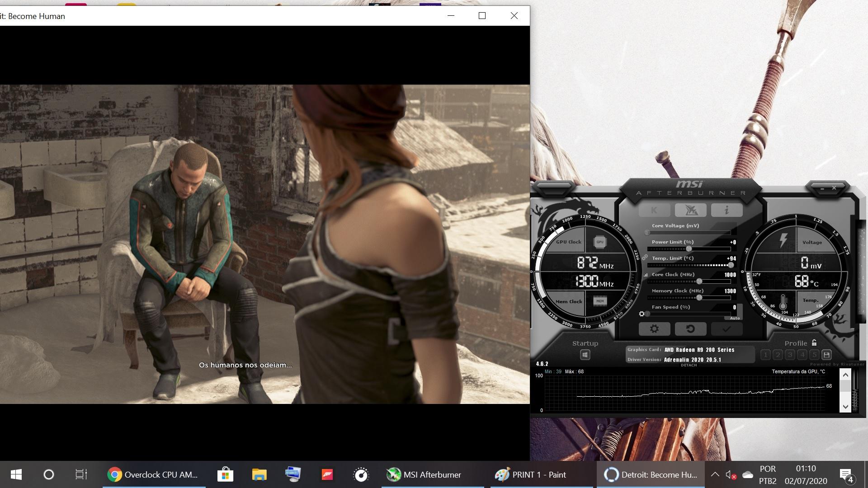Select profile slot 4
The image size is (868, 488).
click(802, 355)
